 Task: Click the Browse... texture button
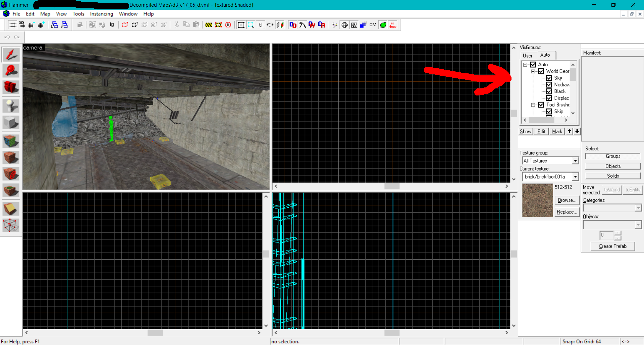coord(567,200)
